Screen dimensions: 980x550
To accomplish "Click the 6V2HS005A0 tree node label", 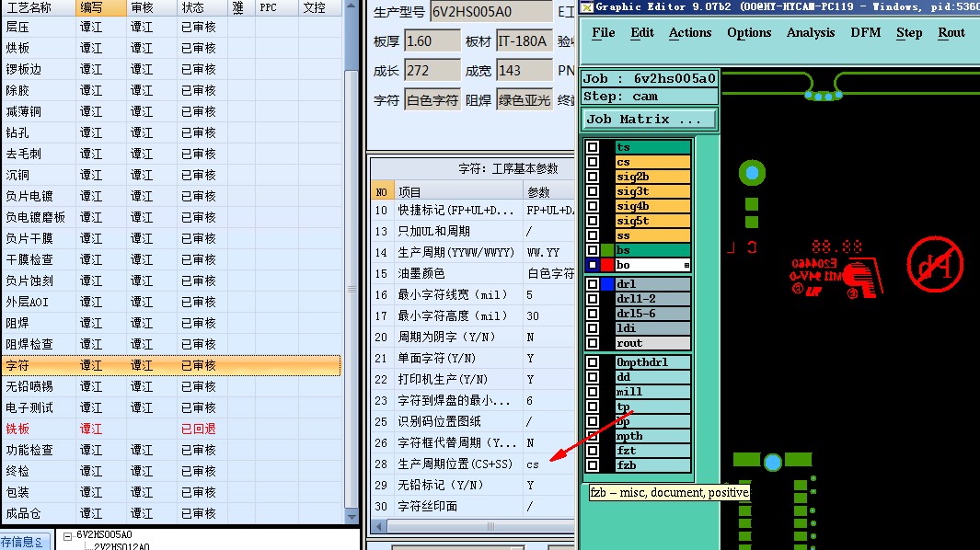I will [x=104, y=535].
